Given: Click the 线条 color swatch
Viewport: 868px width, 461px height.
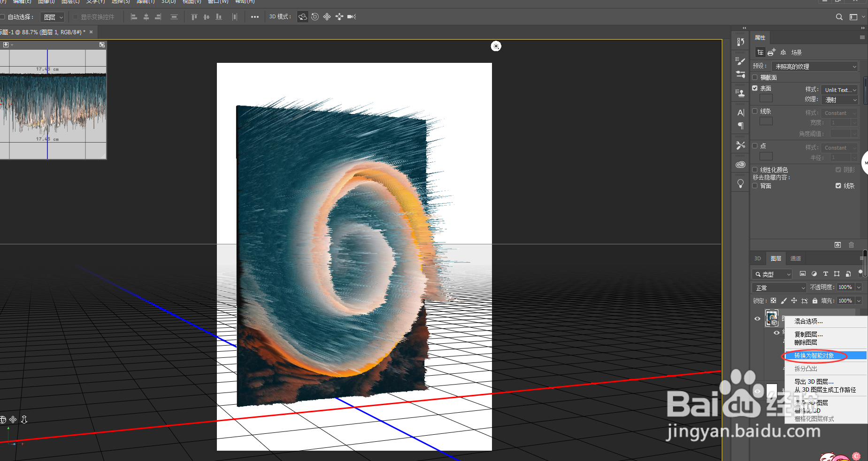Looking at the screenshot, I should tap(766, 121).
